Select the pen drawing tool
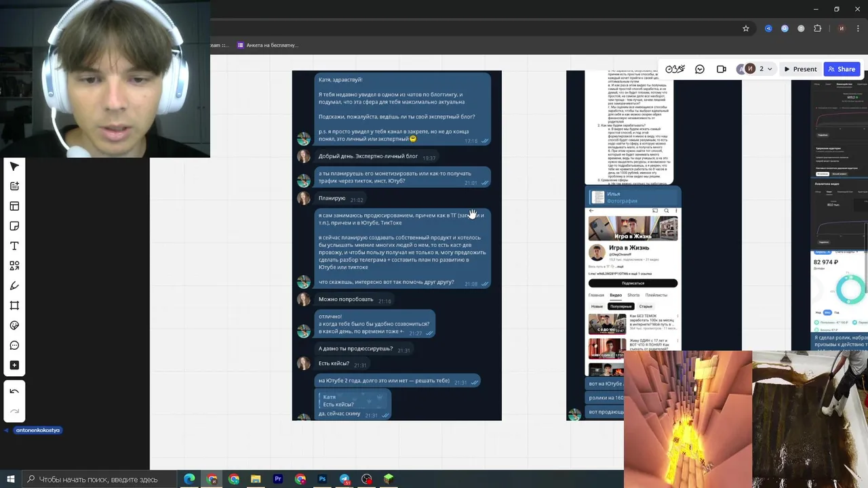 [x=14, y=285]
